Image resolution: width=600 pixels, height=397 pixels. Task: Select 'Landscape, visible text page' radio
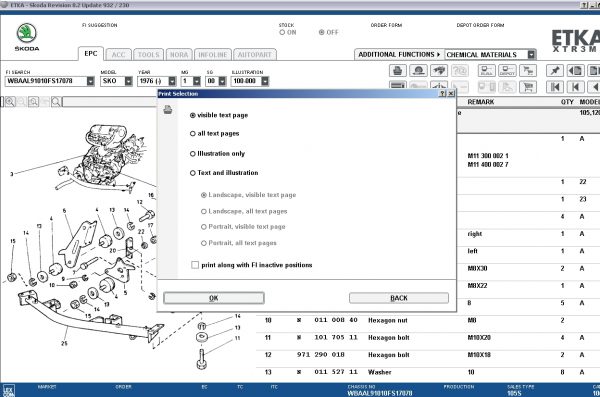pos(204,195)
